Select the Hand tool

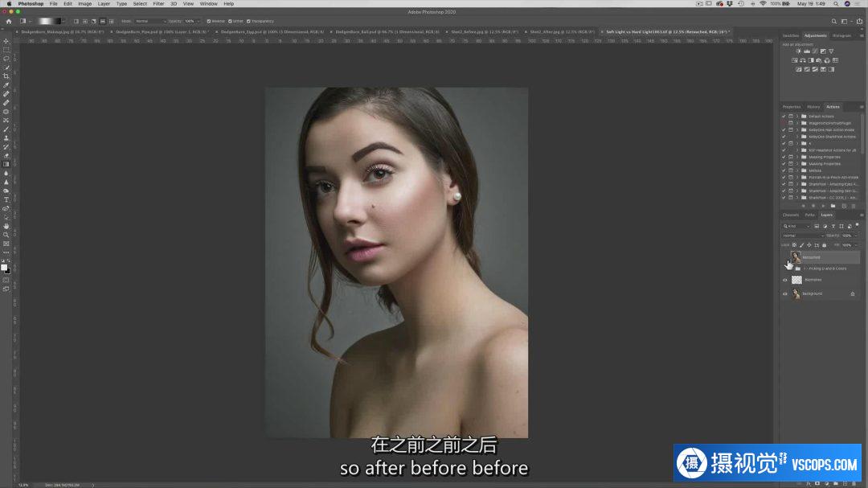pos(6,226)
